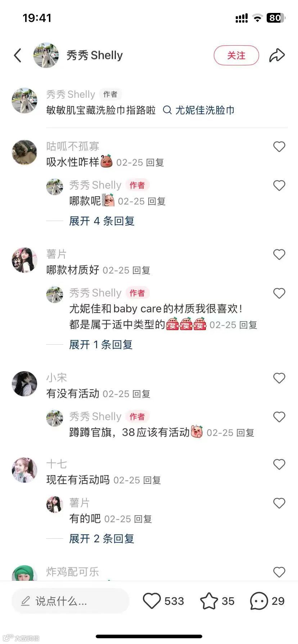The height and width of the screenshot is (644, 298).
Task: Tap the 说点什么 comment input field
Action: (x=71, y=601)
